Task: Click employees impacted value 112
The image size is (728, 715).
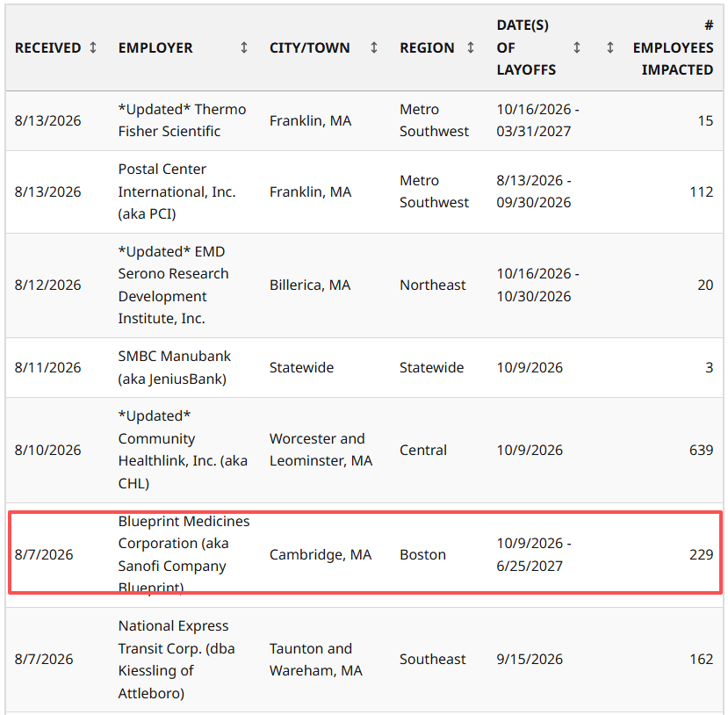Action: (701, 191)
